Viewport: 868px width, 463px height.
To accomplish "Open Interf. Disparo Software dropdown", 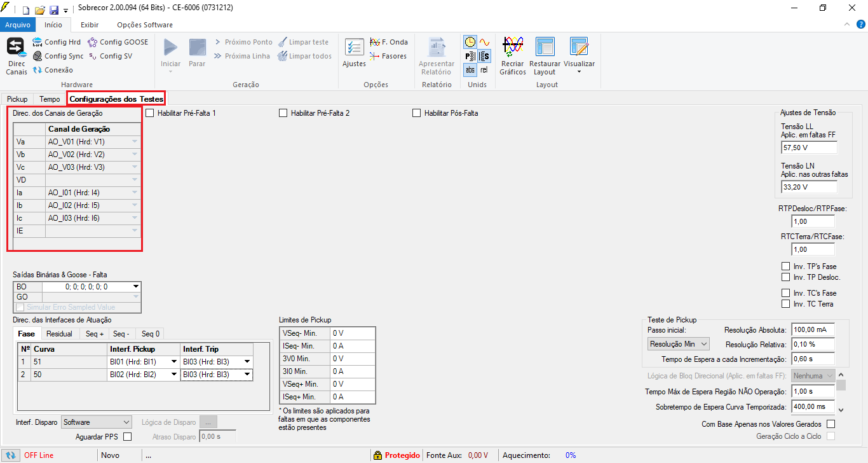I will tap(96, 422).
